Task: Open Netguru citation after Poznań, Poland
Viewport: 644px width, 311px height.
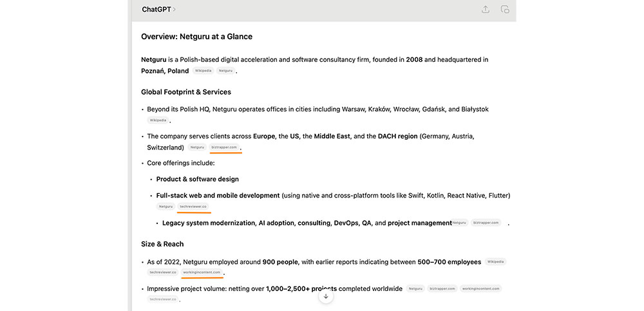Action: pyautogui.click(x=225, y=71)
